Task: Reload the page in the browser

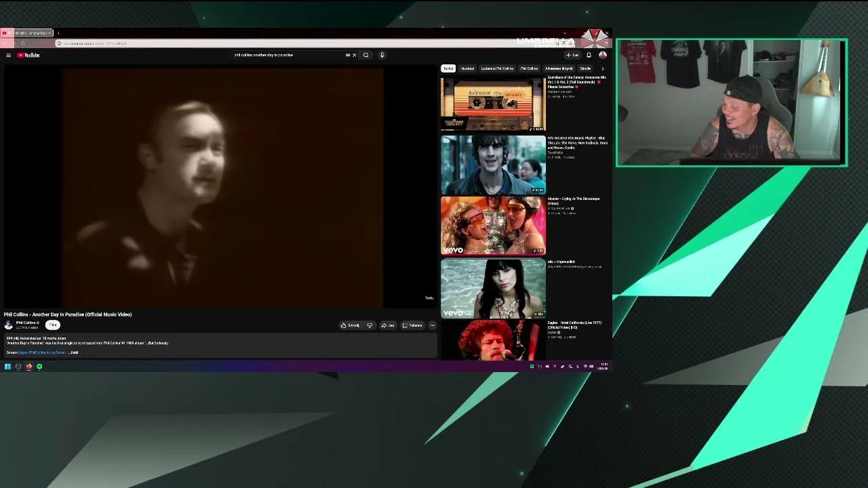Action: tap(22, 43)
